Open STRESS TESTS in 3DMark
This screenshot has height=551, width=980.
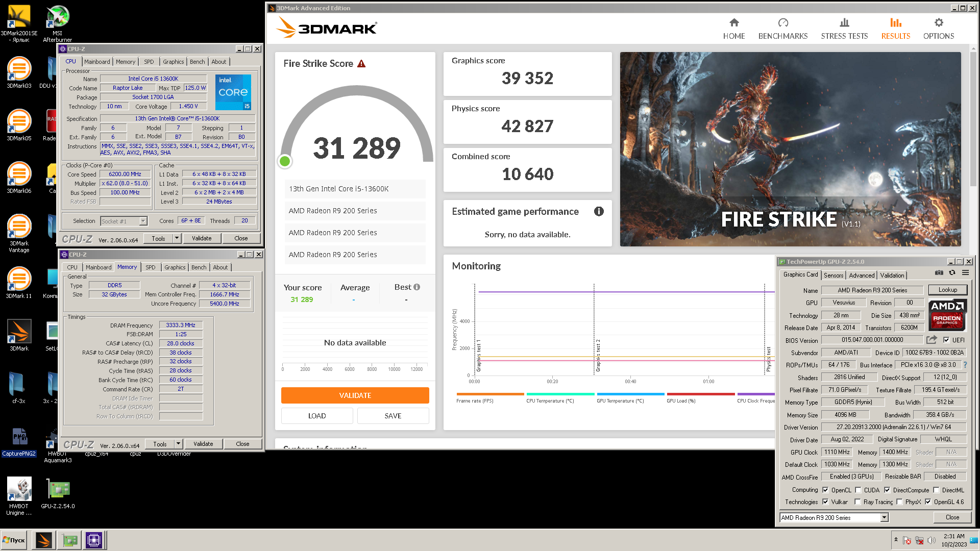pyautogui.click(x=844, y=29)
